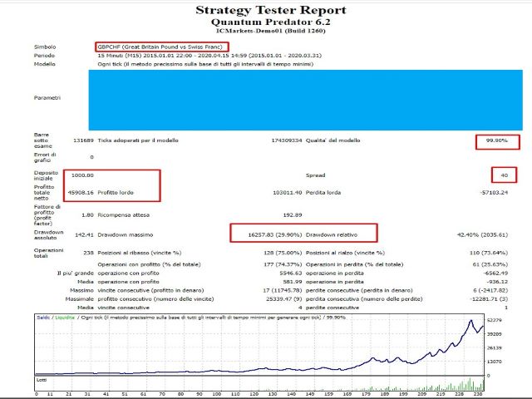532x399 pixels.
Task: Click the Perdita lorda label
Action: tap(323, 192)
